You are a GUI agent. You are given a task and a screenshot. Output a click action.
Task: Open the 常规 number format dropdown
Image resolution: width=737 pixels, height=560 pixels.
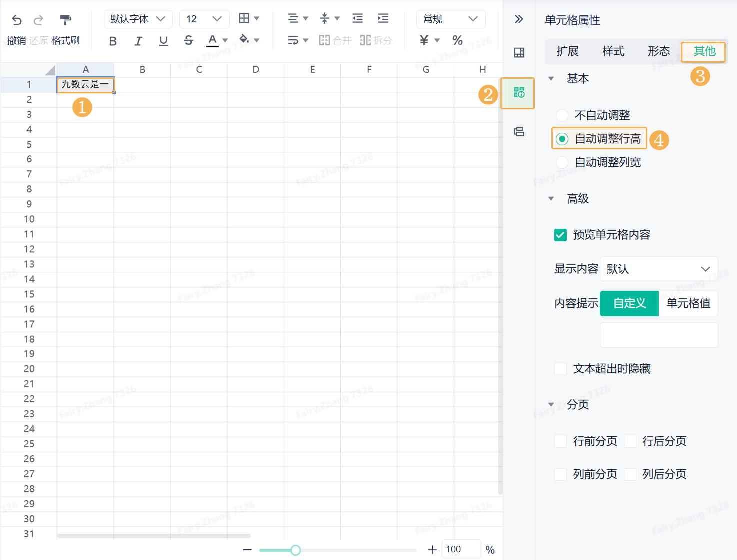click(x=451, y=19)
